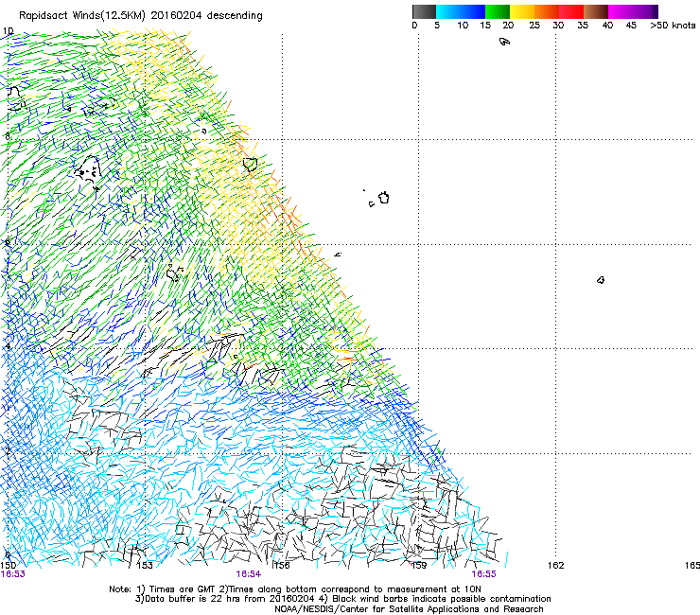Screen dimensions: 700x615
Task: Click the green 15-20 knots legend segment
Action: tap(498, 11)
